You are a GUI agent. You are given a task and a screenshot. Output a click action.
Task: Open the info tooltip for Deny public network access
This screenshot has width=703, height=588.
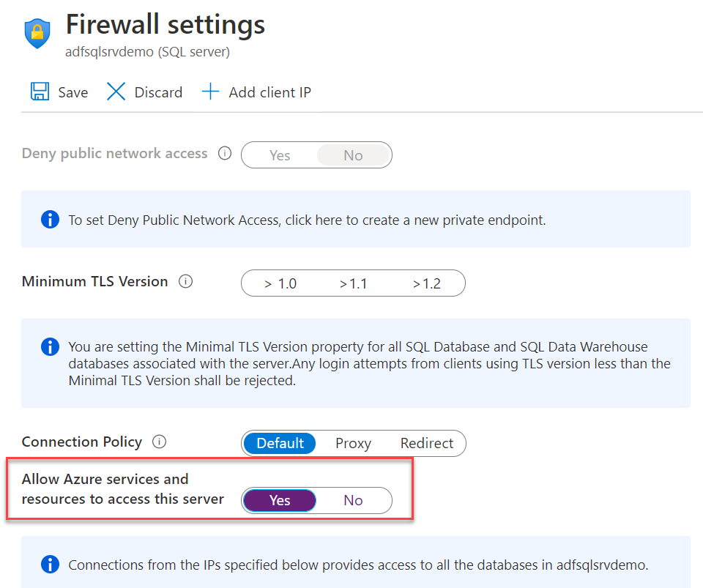coord(225,153)
